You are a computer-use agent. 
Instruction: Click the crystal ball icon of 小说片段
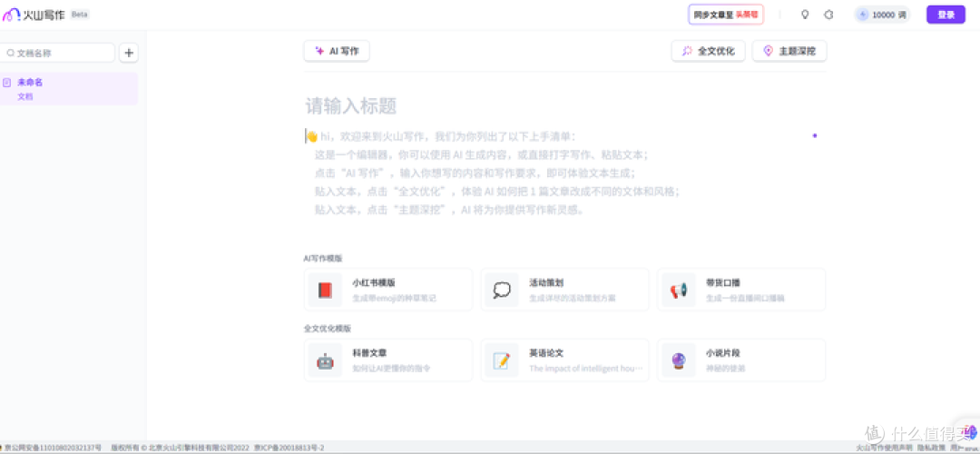point(679,360)
